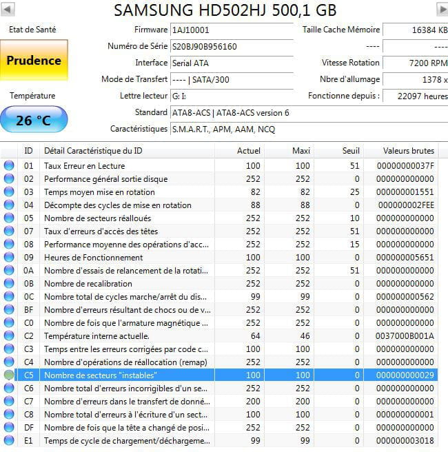The width and height of the screenshot is (448, 476).
Task: Select the row Nombre de recalibration
Action: point(219,284)
